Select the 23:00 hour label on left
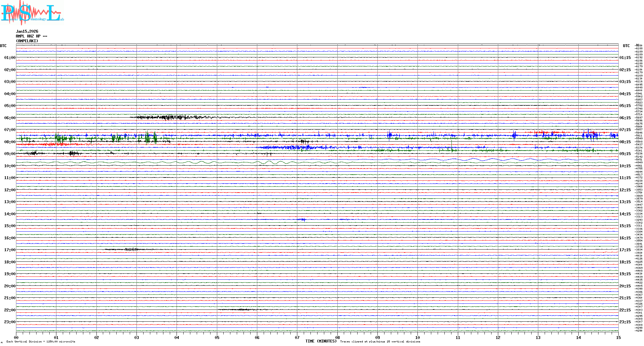Viewport: 644px width, 346px height. (x=10, y=322)
